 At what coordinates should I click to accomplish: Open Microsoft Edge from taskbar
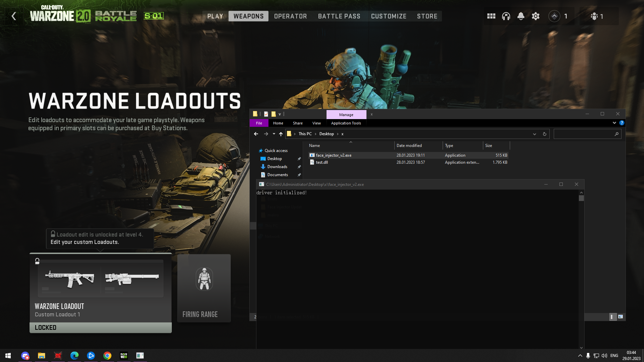point(75,356)
